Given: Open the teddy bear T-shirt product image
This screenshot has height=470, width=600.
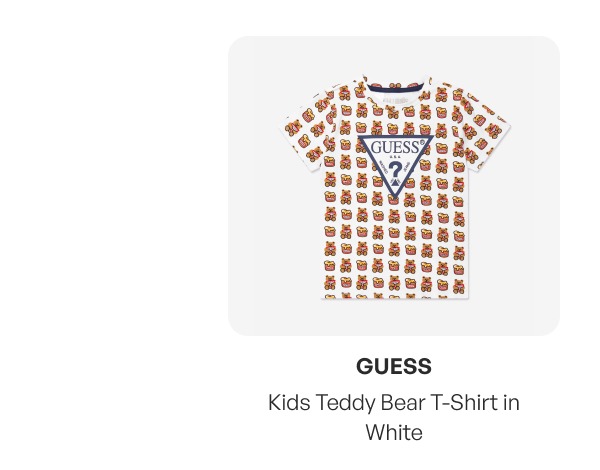Looking at the screenshot, I should (394, 186).
